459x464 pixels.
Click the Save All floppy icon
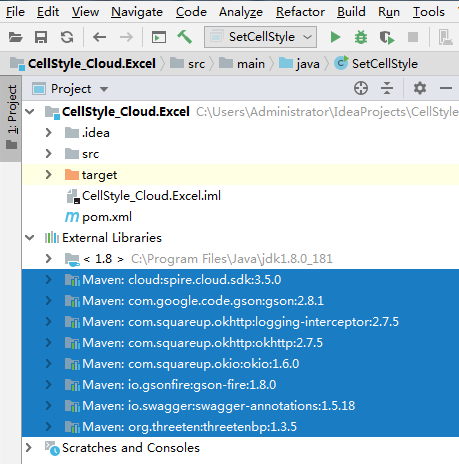click(x=41, y=37)
